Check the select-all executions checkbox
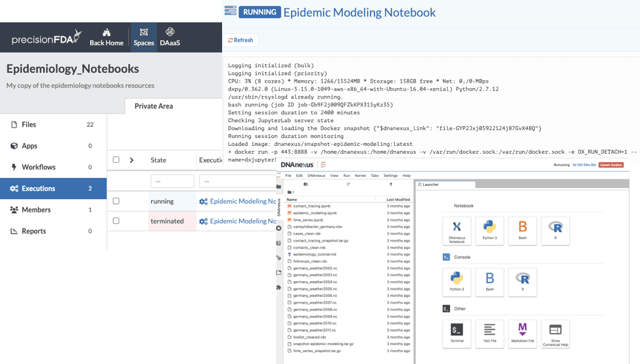The width and height of the screenshot is (640, 364). point(116,160)
